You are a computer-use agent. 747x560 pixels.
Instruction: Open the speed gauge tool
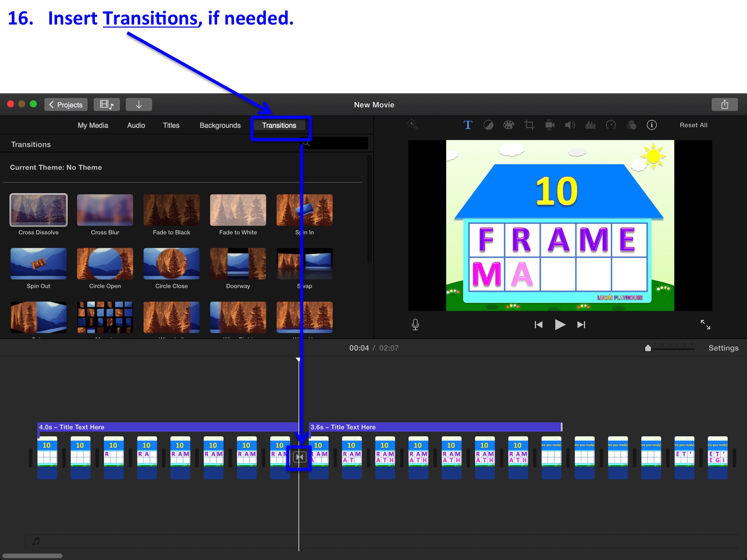click(x=611, y=125)
